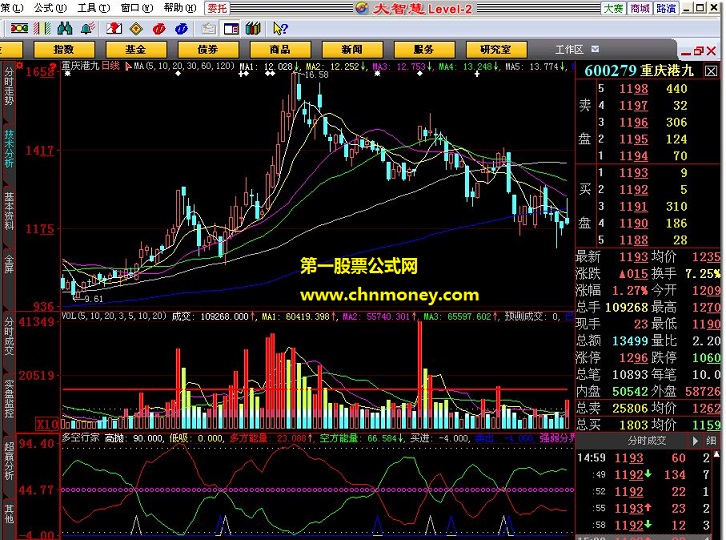This screenshot has width=726, height=540.
Task: Click the 涨停 price value 1296
Action: pyautogui.click(x=634, y=358)
